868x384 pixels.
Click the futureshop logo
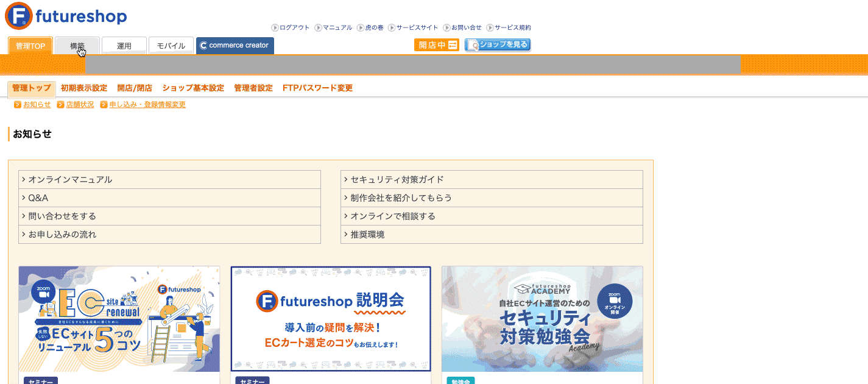pos(66,16)
